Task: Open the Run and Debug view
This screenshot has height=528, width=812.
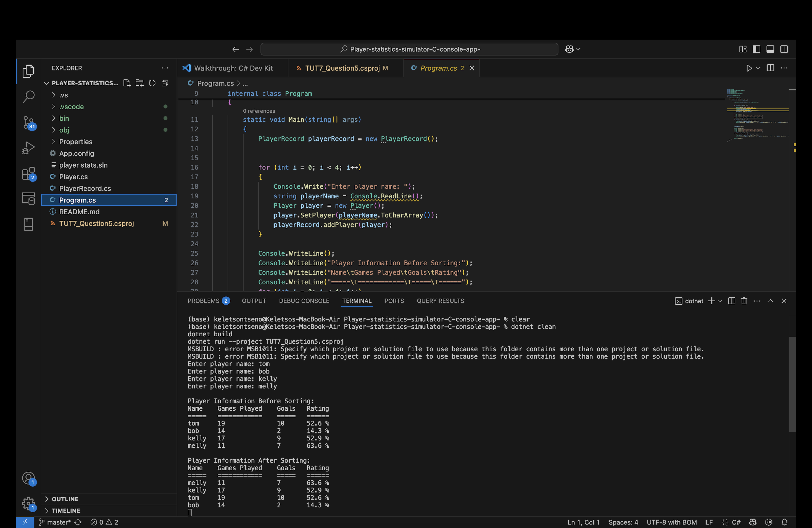Action: point(28,148)
